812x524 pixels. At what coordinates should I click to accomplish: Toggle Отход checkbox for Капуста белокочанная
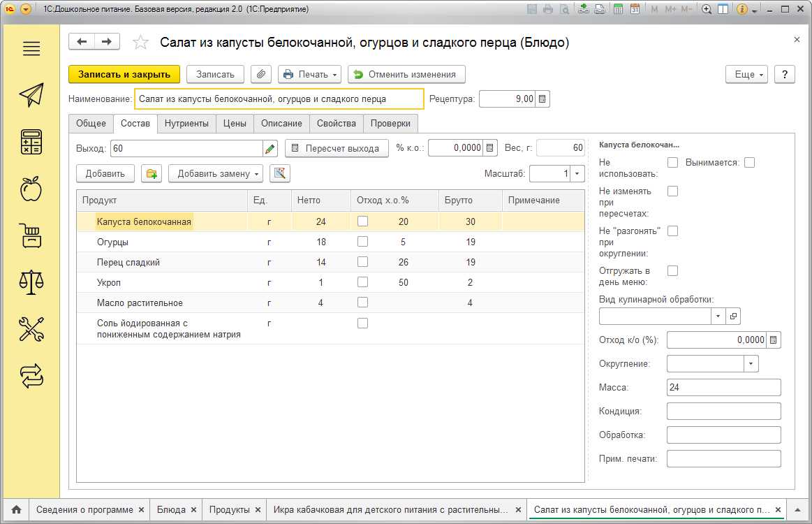click(x=363, y=221)
